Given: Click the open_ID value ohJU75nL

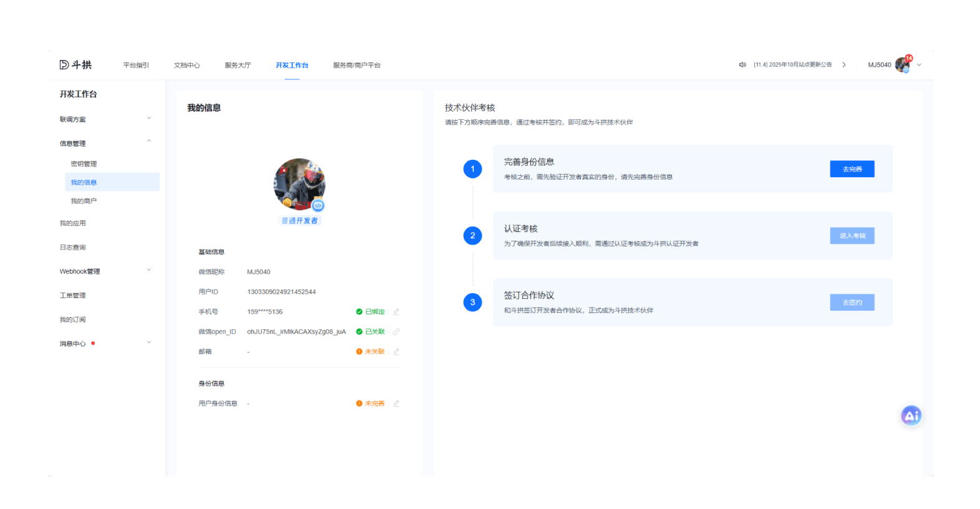Looking at the screenshot, I should click(297, 332).
